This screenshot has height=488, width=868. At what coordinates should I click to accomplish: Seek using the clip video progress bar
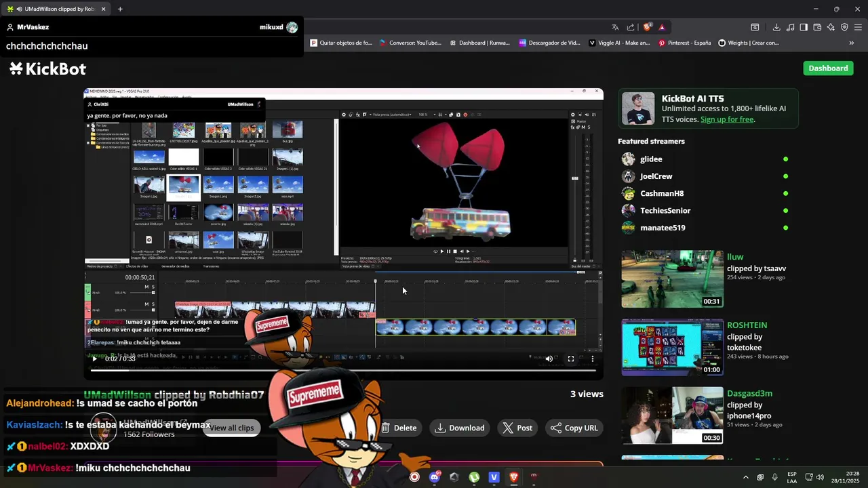[x=343, y=370]
